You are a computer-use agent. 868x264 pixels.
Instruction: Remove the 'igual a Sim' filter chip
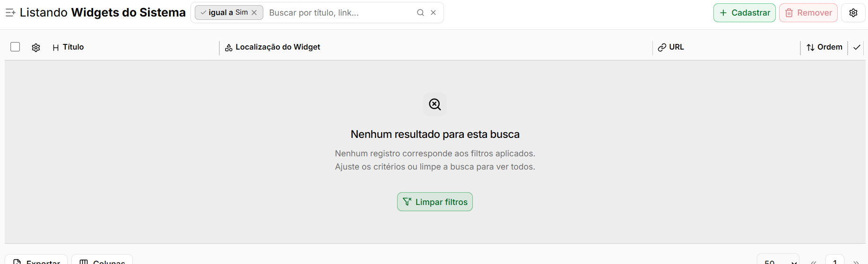[x=254, y=13]
